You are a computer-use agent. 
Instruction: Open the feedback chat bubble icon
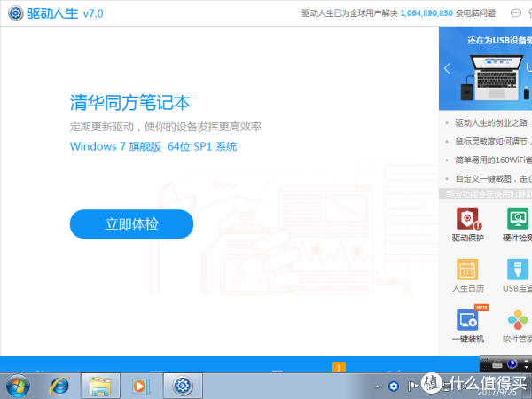pyautogui.click(x=516, y=13)
